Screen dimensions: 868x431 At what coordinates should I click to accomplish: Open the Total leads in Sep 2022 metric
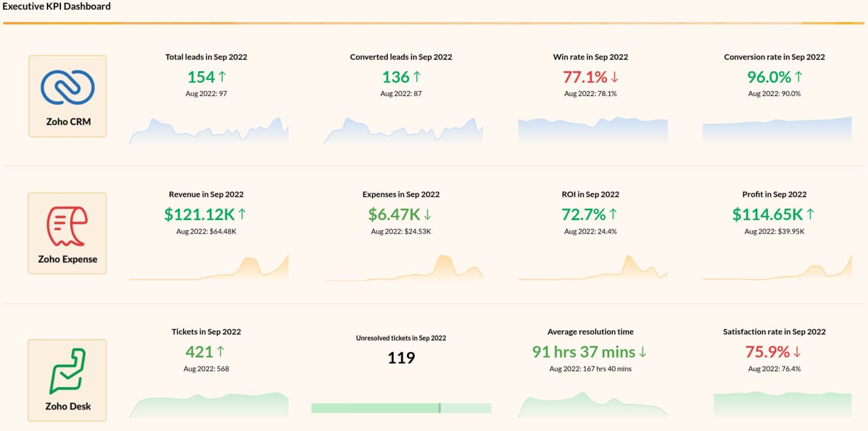coord(206,57)
